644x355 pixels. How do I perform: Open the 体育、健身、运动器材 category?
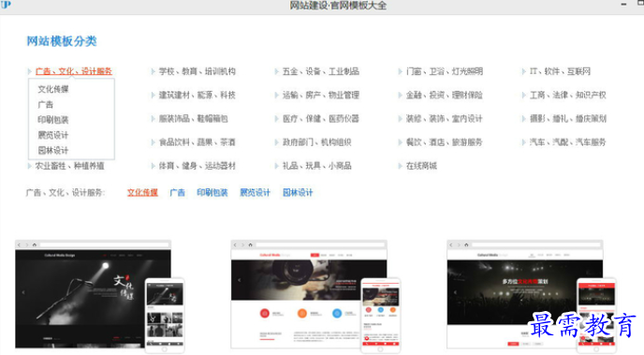198,166
